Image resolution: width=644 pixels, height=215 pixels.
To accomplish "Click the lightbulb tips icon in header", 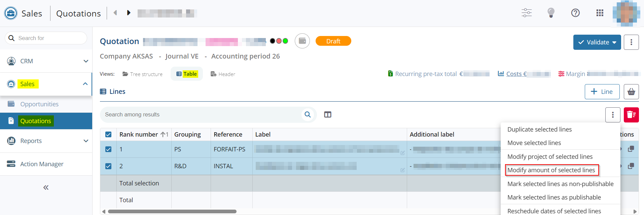I will 551,13.
